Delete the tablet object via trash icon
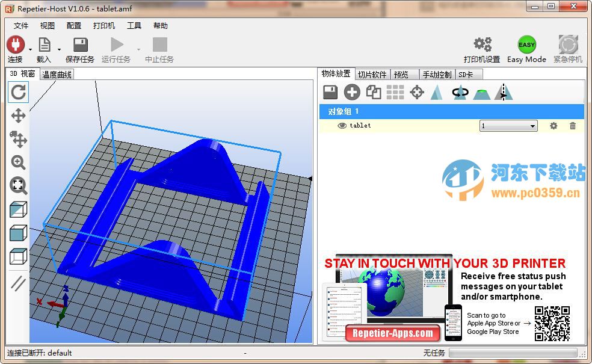This screenshot has height=364, width=592. point(573,126)
